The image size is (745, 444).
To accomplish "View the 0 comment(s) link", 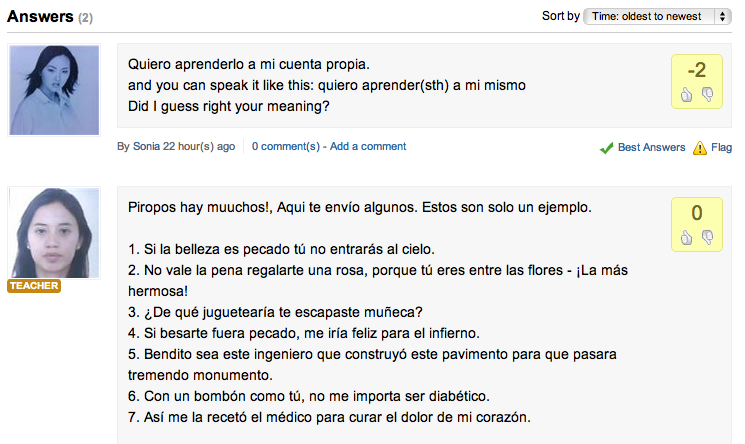I will pyautogui.click(x=284, y=146).
